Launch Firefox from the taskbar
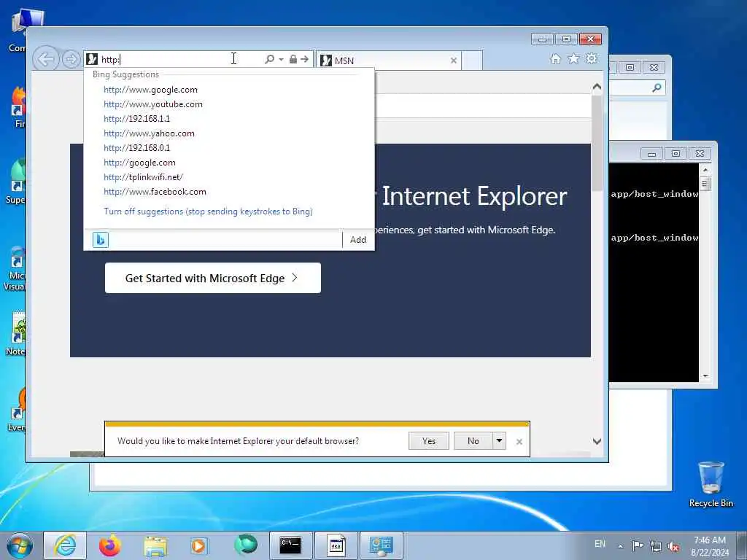Viewport: 747px width, 560px height. [x=110, y=545]
